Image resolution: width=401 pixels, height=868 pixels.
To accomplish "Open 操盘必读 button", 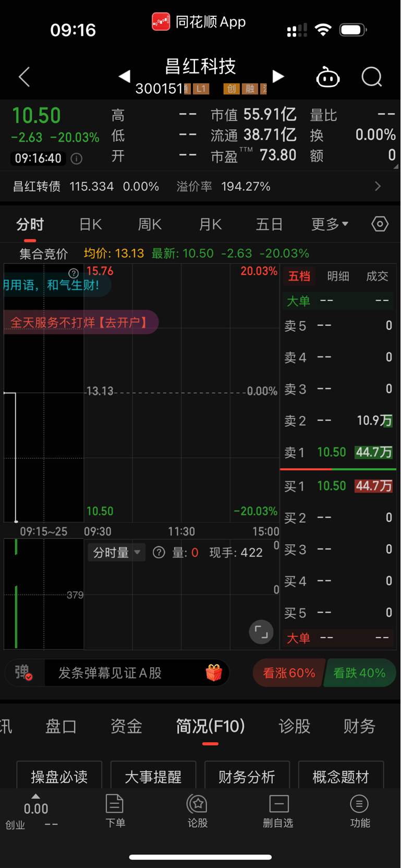I will tap(59, 776).
